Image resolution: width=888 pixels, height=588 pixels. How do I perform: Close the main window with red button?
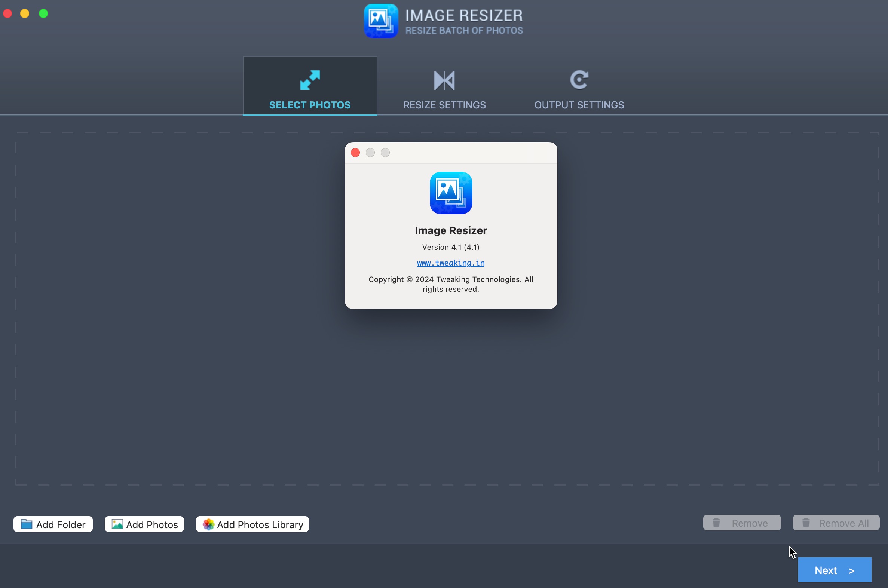pyautogui.click(x=7, y=13)
